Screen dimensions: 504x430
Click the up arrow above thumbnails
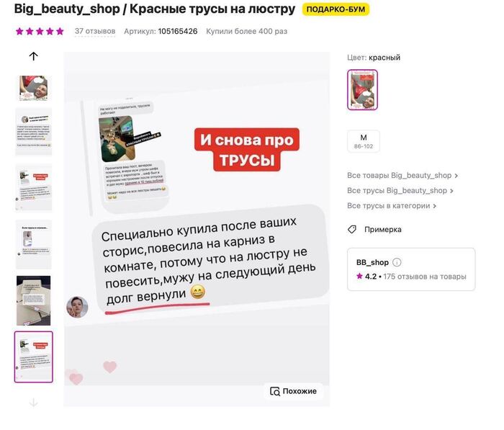pyautogui.click(x=33, y=56)
